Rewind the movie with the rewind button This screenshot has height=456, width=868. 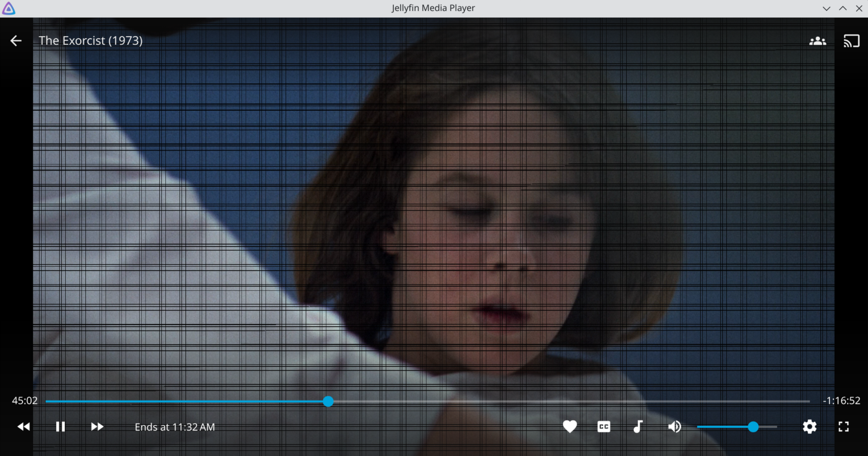click(24, 427)
